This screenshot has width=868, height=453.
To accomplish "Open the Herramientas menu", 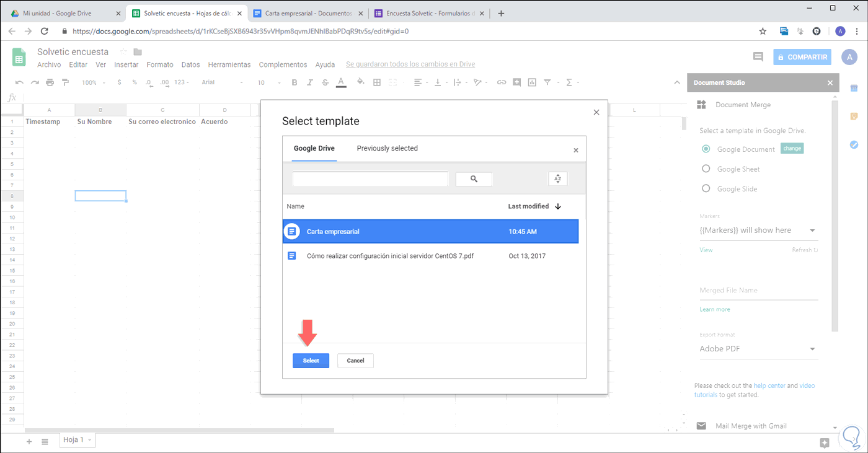I will click(x=229, y=64).
